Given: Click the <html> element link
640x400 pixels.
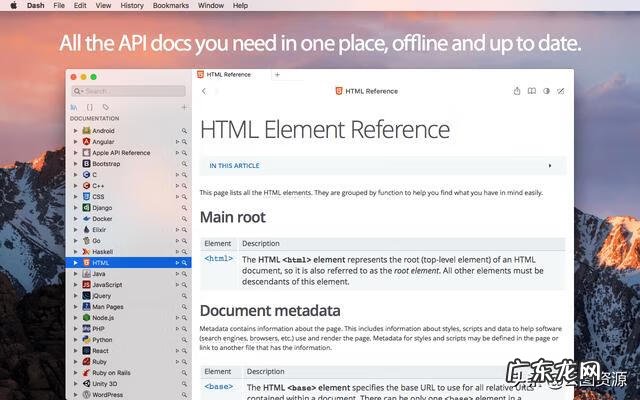Looking at the screenshot, I should point(218,258).
